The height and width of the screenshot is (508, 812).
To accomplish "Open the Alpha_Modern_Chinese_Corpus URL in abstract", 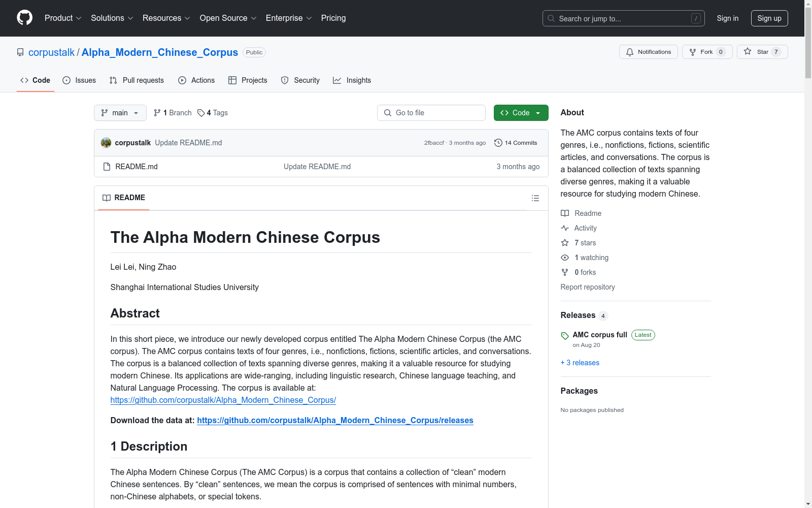I will pyautogui.click(x=223, y=400).
